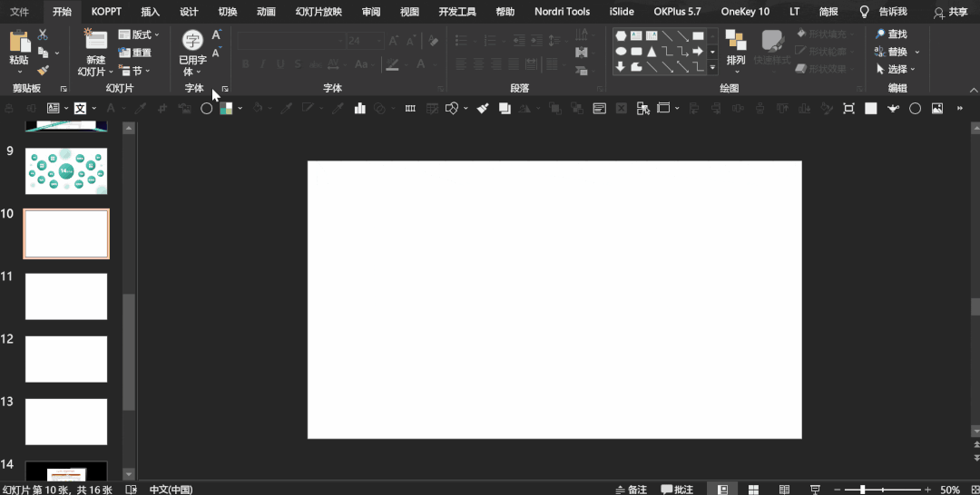Switch to the KOPPT tab
The height and width of the screenshot is (495, 980).
click(106, 12)
